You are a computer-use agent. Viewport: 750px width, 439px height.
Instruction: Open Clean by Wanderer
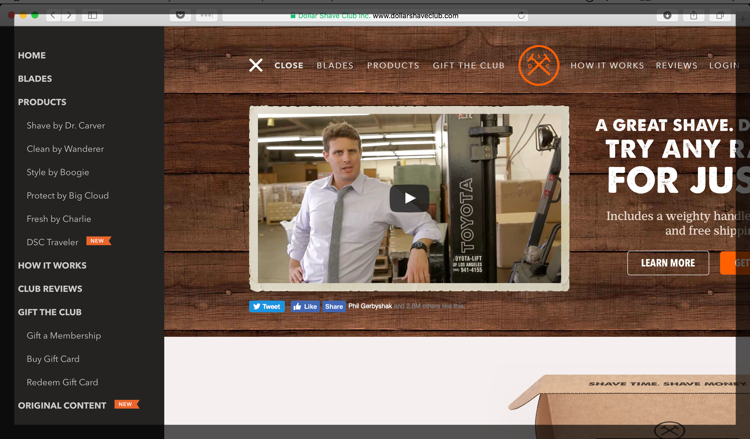coord(65,149)
